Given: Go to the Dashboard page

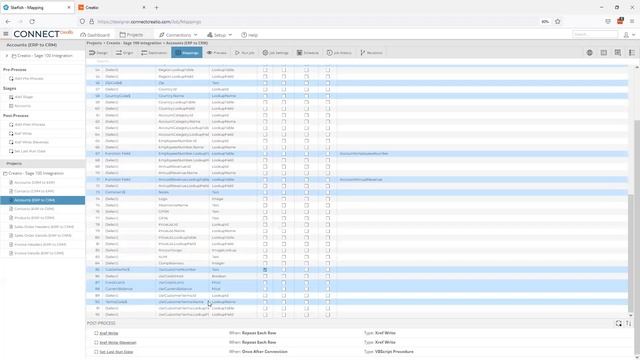Looking at the screenshot, I should click(95, 35).
